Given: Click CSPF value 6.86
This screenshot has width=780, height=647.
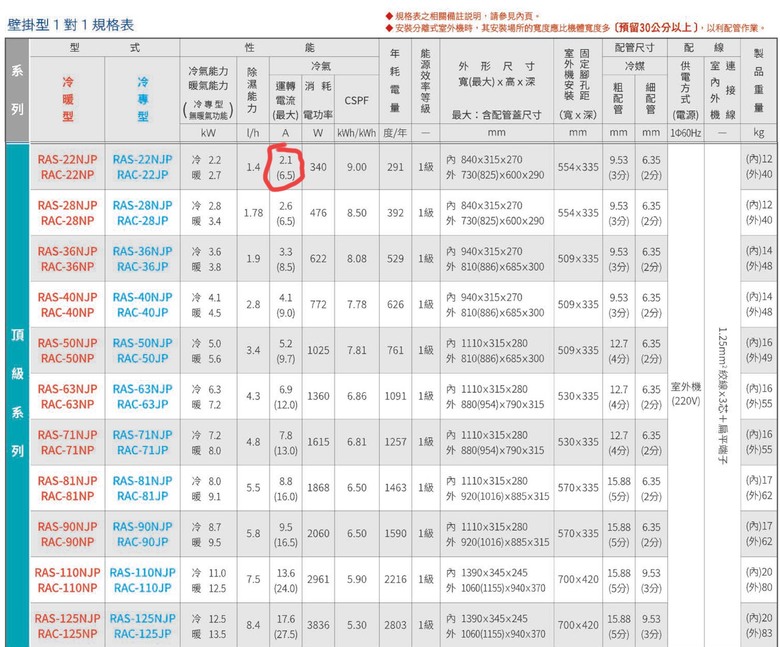Looking at the screenshot, I should [357, 396].
